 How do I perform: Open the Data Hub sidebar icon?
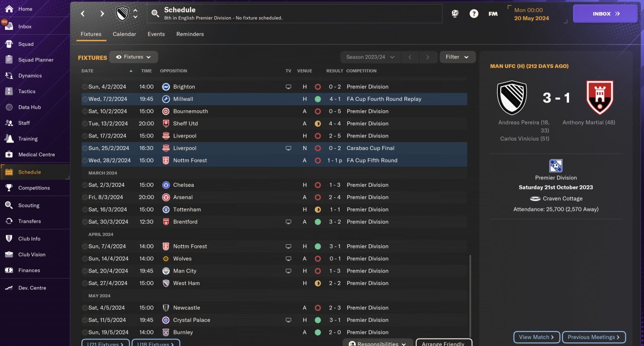[9, 107]
